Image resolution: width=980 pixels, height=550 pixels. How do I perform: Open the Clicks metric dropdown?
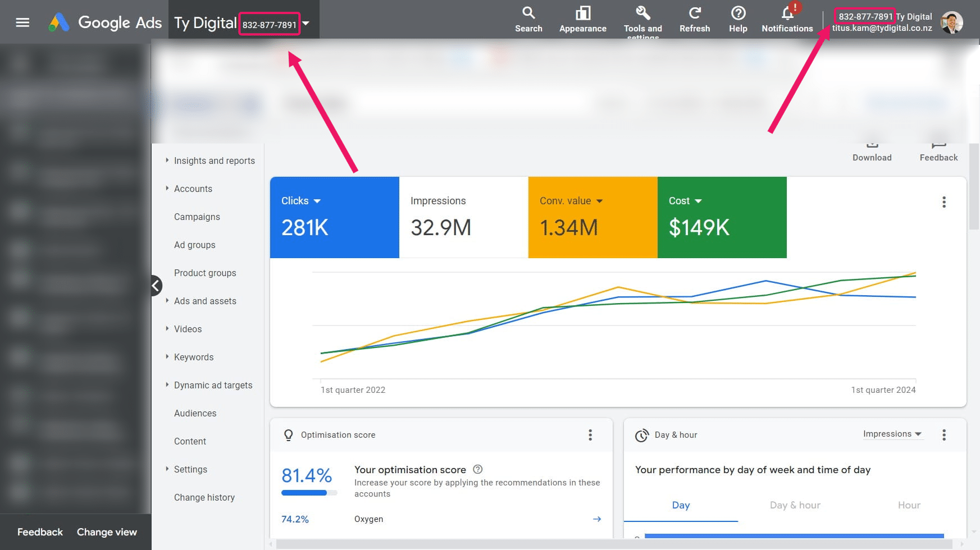tap(318, 200)
